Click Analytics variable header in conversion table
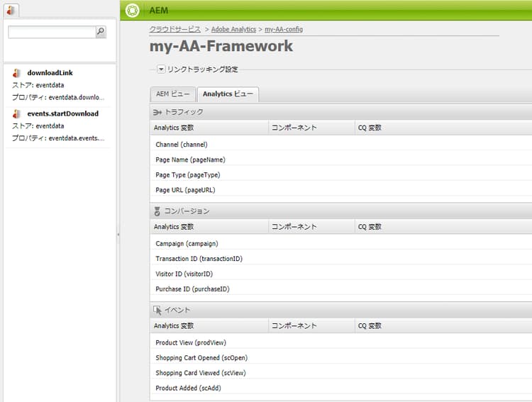 point(209,227)
